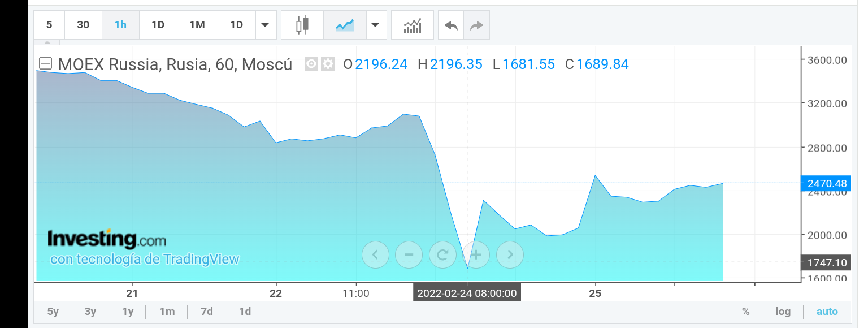
Task: Open the indicators chart icon
Action: [413, 25]
